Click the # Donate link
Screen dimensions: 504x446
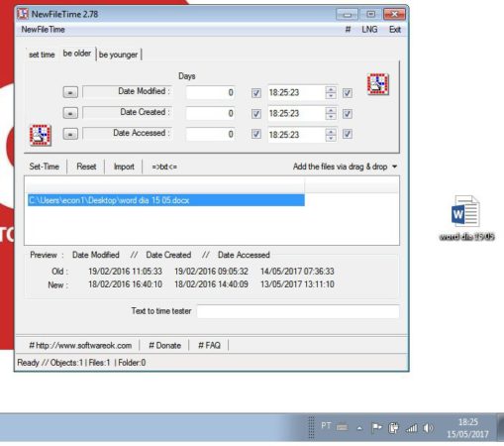coord(164,346)
